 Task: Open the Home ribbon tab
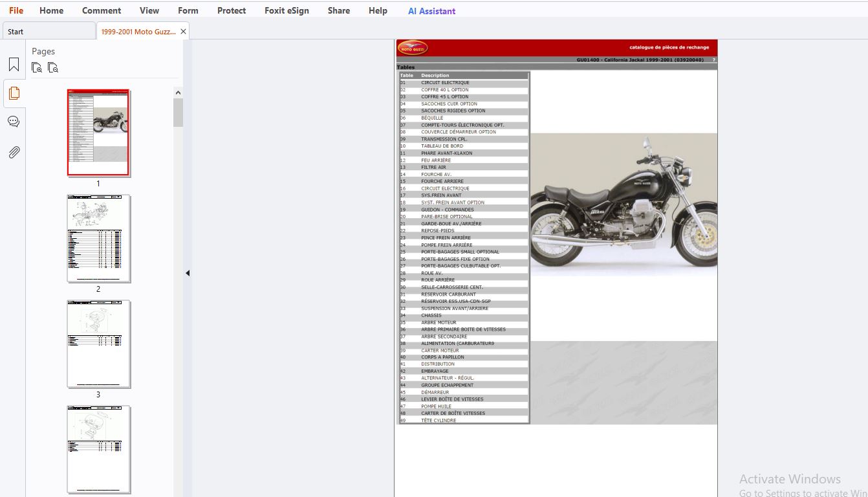click(52, 10)
